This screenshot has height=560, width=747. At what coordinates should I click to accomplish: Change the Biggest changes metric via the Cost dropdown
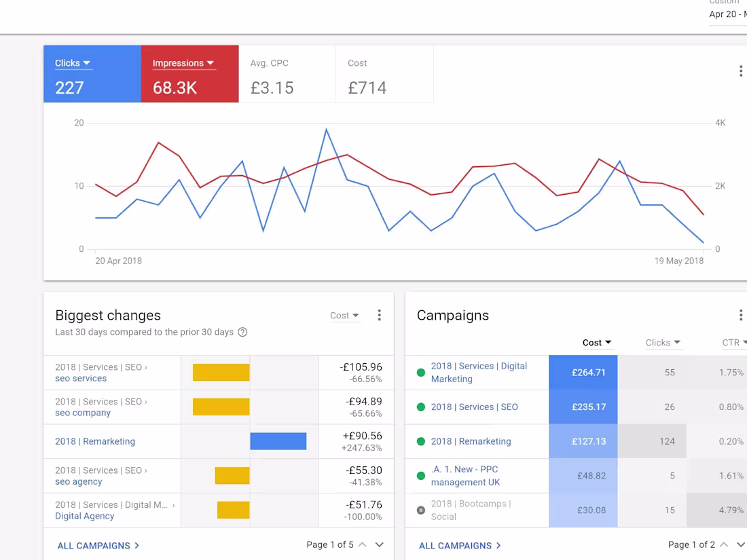345,315
